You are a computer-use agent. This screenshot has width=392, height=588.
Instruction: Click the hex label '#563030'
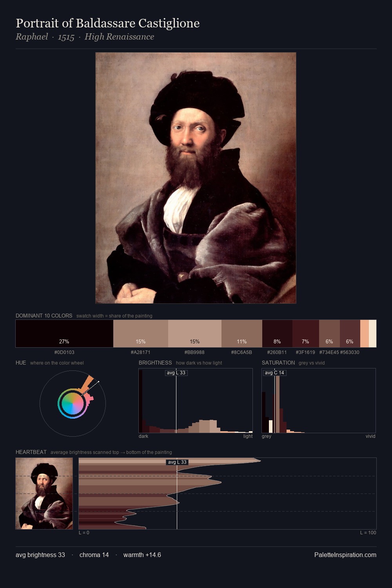[350, 352]
